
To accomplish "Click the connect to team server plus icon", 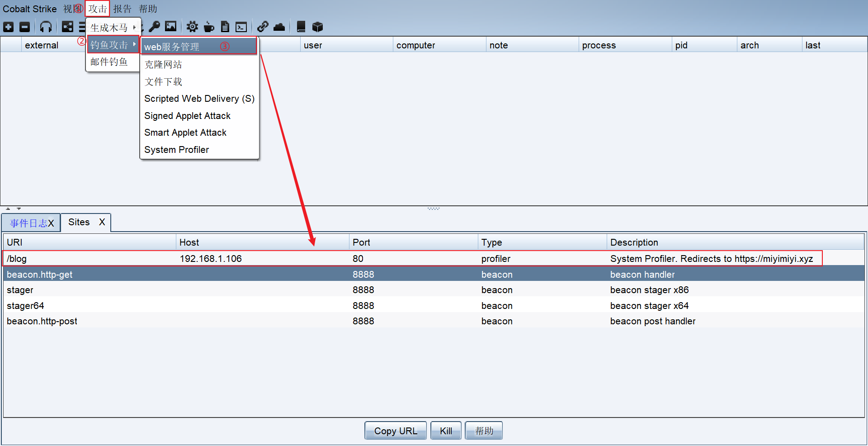I will click(x=8, y=27).
